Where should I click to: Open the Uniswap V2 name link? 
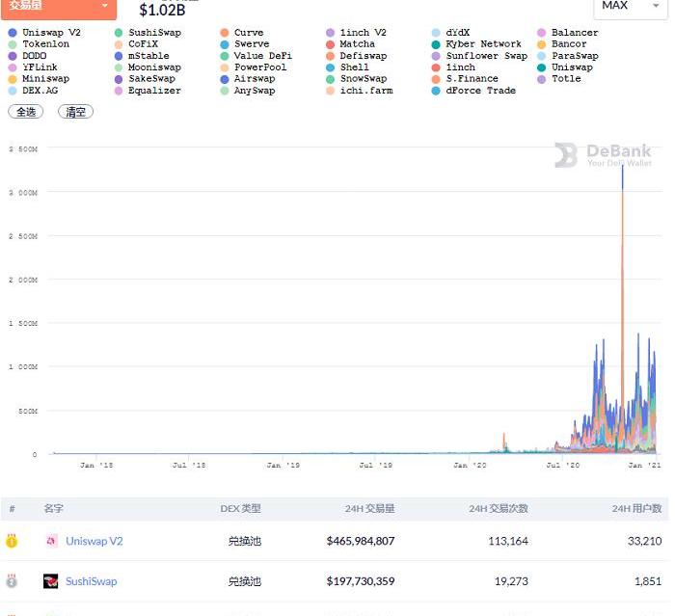(94, 541)
